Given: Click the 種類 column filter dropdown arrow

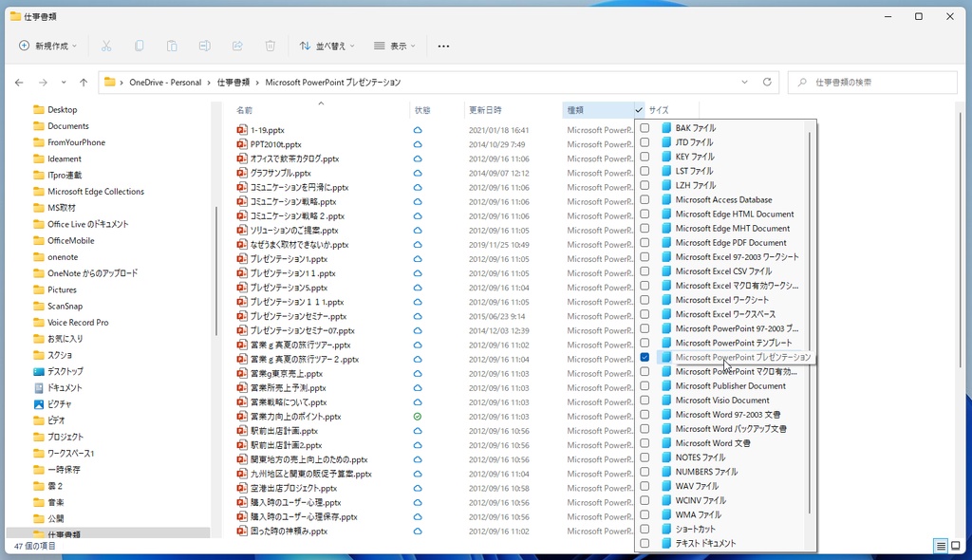Looking at the screenshot, I should click(639, 110).
